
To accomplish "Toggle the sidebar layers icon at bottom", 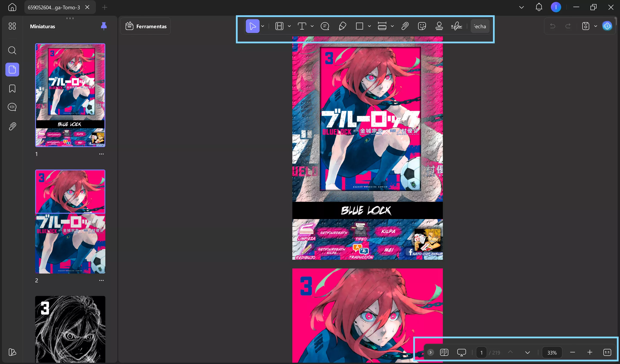I will (x=12, y=352).
